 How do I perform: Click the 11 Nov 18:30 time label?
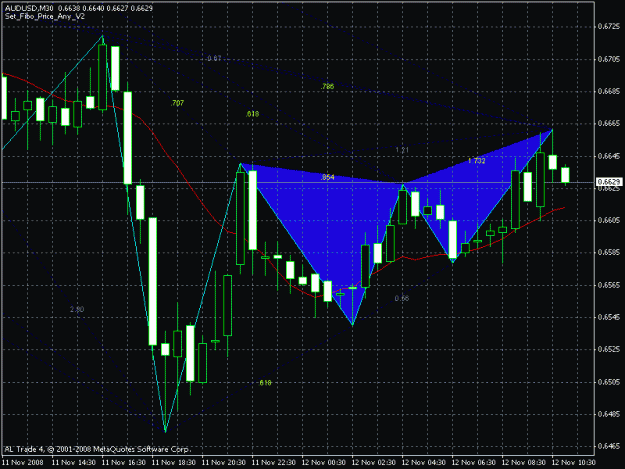[174, 462]
